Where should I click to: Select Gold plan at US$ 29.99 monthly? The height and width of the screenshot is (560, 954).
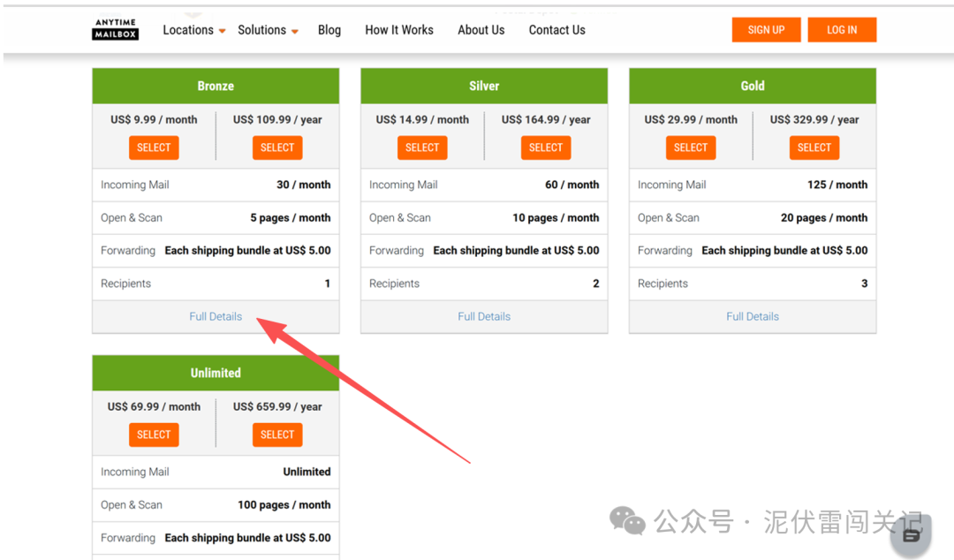coord(691,148)
